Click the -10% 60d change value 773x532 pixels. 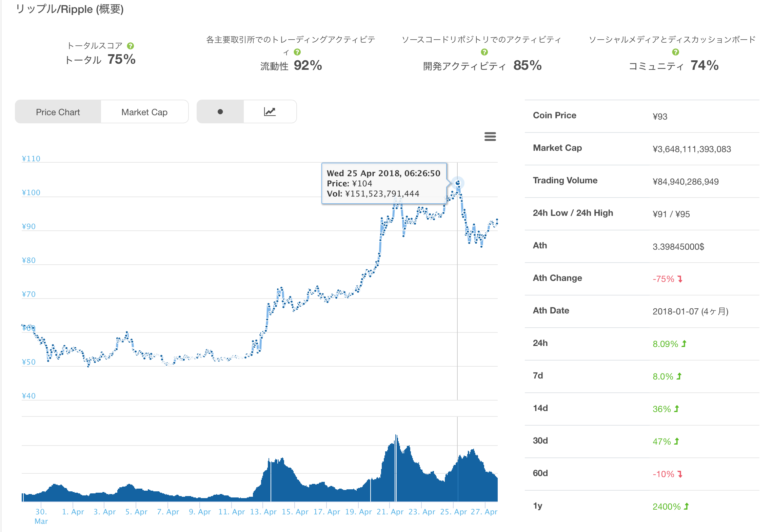coord(663,474)
